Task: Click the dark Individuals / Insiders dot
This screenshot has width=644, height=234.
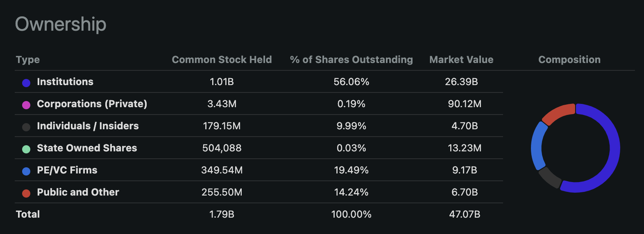Action: (x=26, y=127)
